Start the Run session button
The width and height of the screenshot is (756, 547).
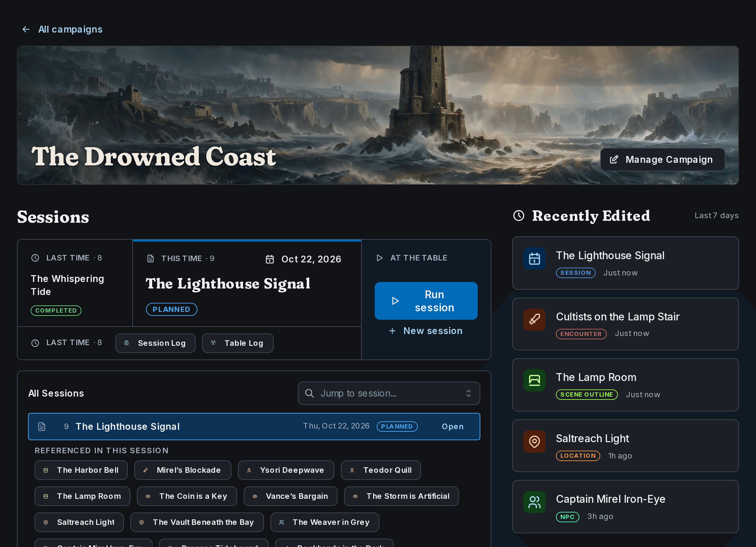426,301
